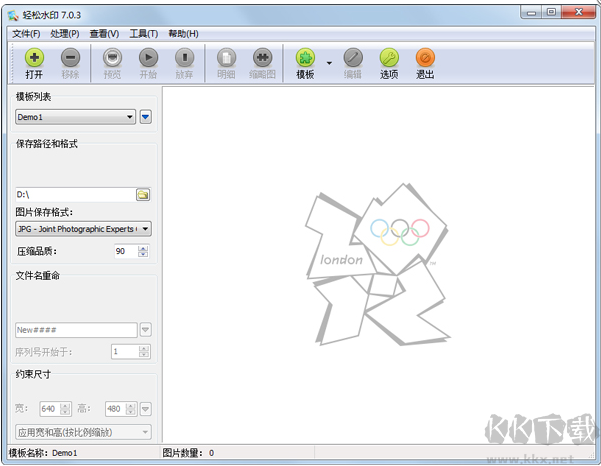This screenshot has width=601, height=466.
Task: Click the status bar text 图片数量: 0
Action: click(188, 453)
